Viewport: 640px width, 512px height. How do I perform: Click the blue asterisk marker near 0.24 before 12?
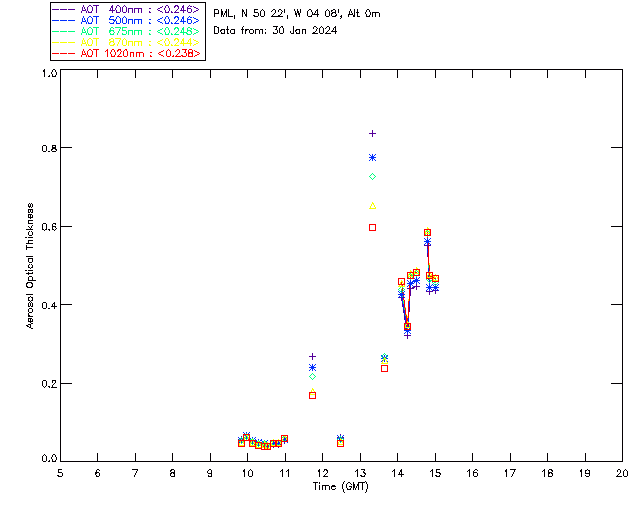point(312,367)
